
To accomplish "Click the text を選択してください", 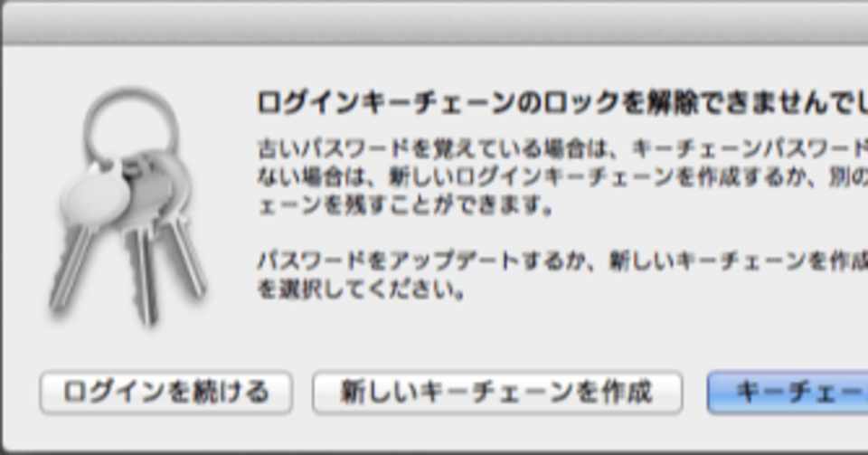I will pyautogui.click(x=361, y=289).
